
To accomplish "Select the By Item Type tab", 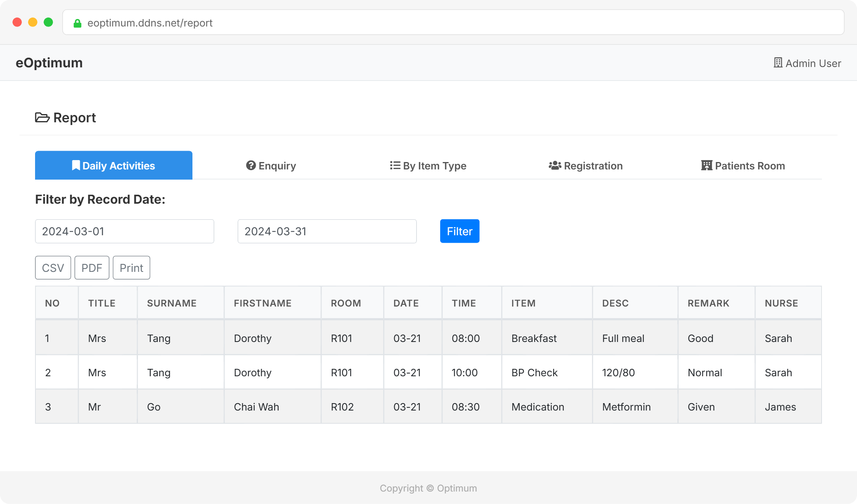I will click(428, 166).
